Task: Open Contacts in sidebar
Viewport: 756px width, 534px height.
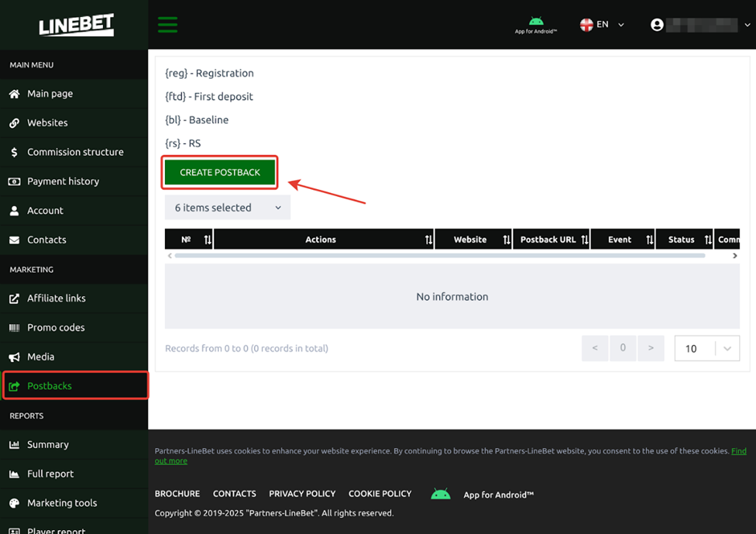Action: pyautogui.click(x=74, y=240)
